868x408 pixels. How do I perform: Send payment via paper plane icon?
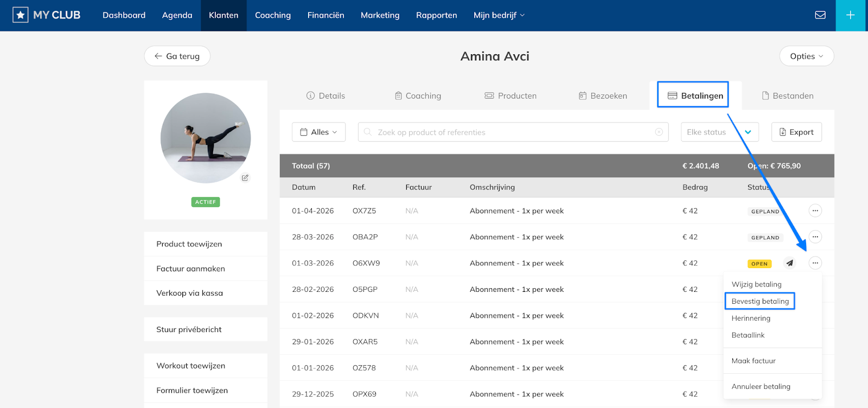tap(790, 263)
